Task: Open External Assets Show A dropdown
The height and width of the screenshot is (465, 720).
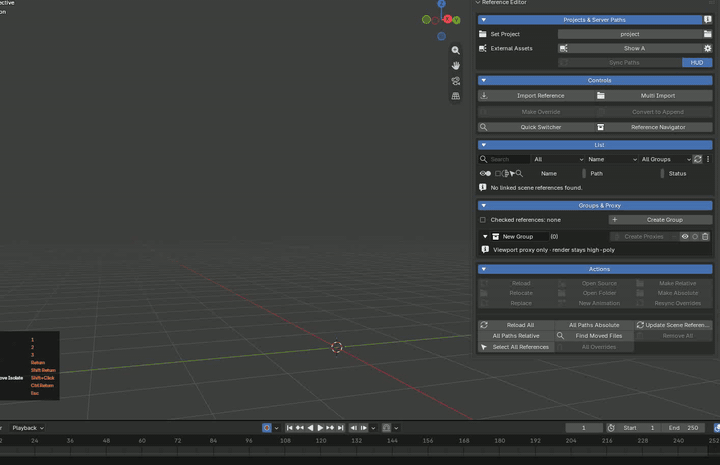Action: pyautogui.click(x=630, y=48)
